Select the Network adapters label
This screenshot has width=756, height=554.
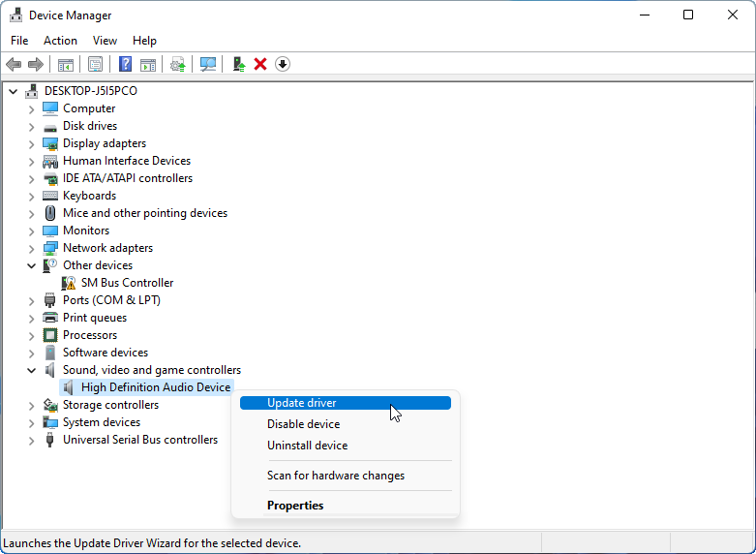(x=107, y=248)
